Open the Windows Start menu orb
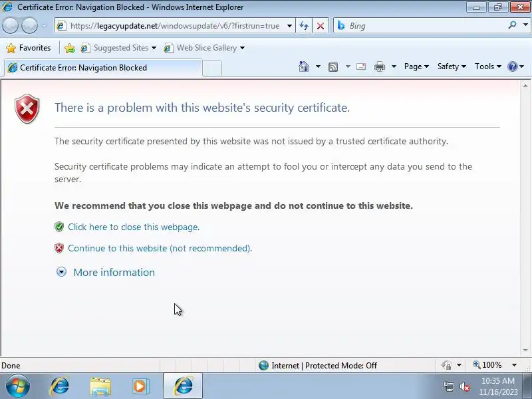 point(18,386)
